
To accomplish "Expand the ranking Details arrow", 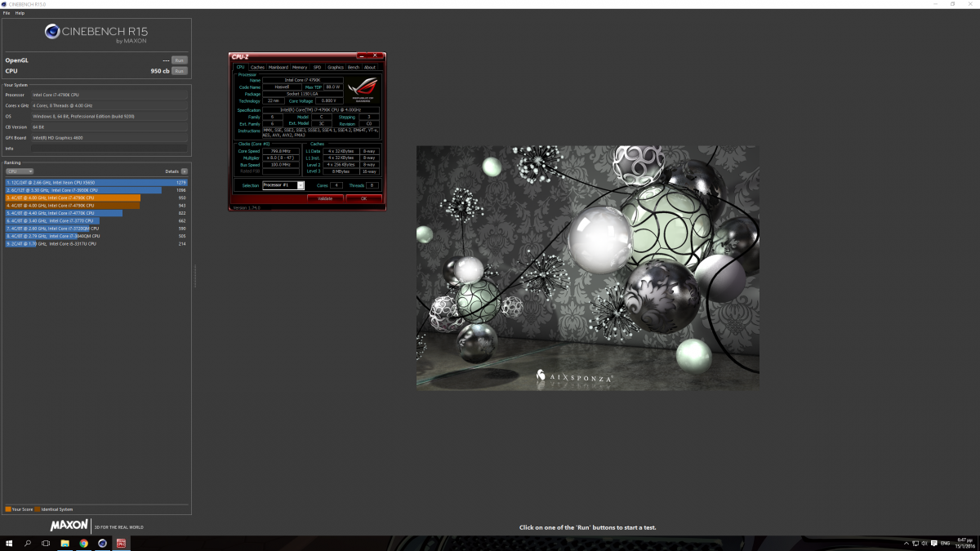I will [x=185, y=171].
